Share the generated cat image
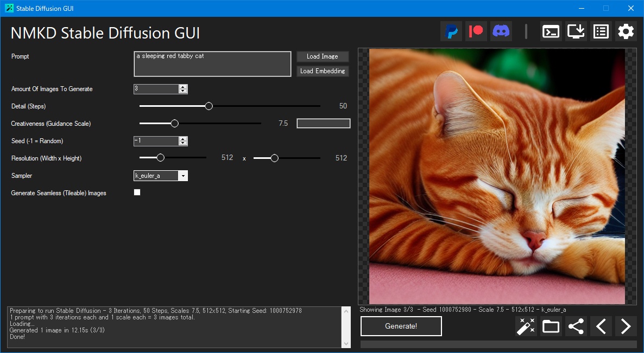Screen dimensions: 644x353 pyautogui.click(x=576, y=326)
